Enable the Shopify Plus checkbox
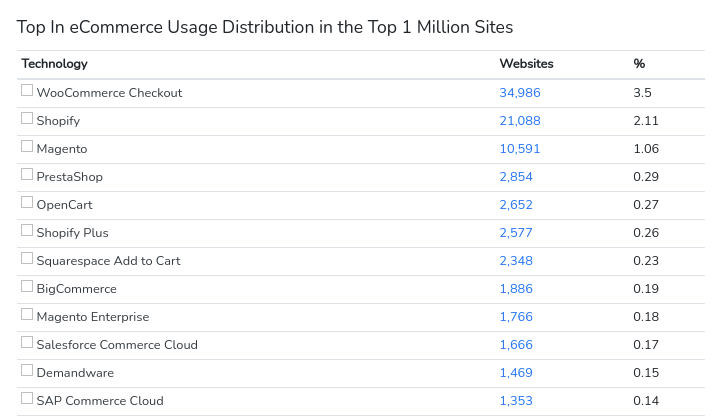The image size is (725, 416). 27,231
